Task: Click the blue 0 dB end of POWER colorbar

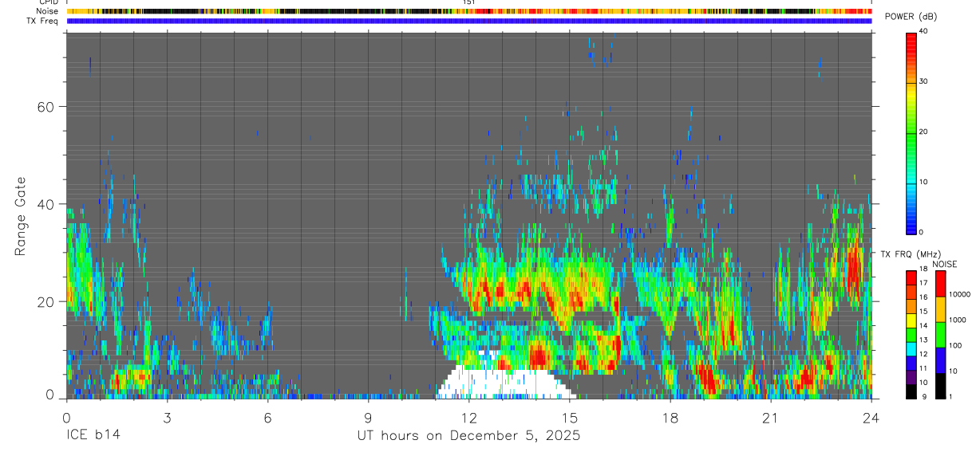Action: pyautogui.click(x=911, y=228)
